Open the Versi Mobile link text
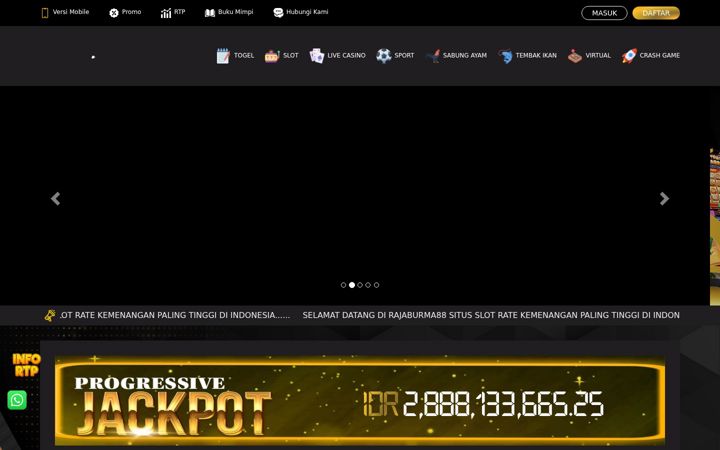 [x=71, y=12]
